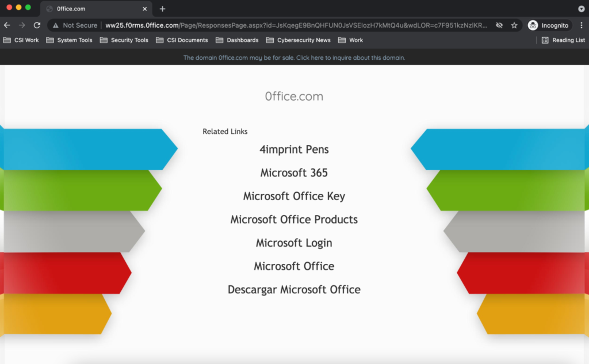589x364 pixels.
Task: Open the Descargar Microsoft Office link
Action: tap(294, 290)
